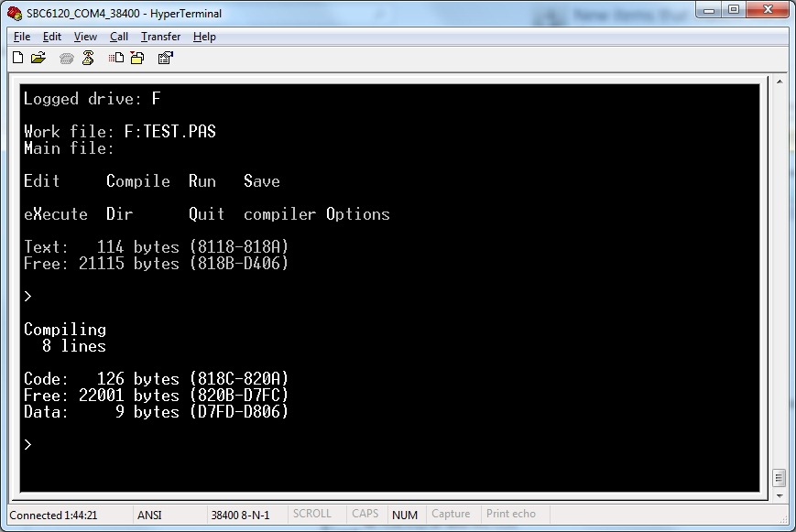Click the Receive file toolbar icon

137,58
